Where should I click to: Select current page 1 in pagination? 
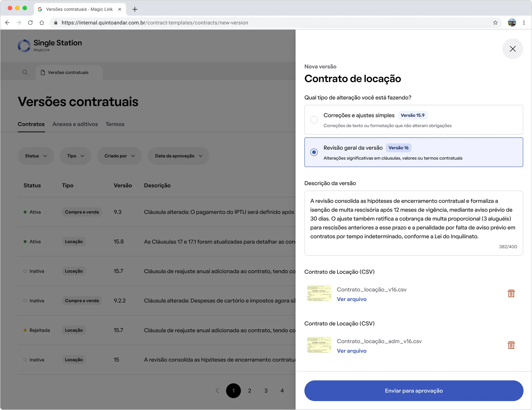(233, 391)
